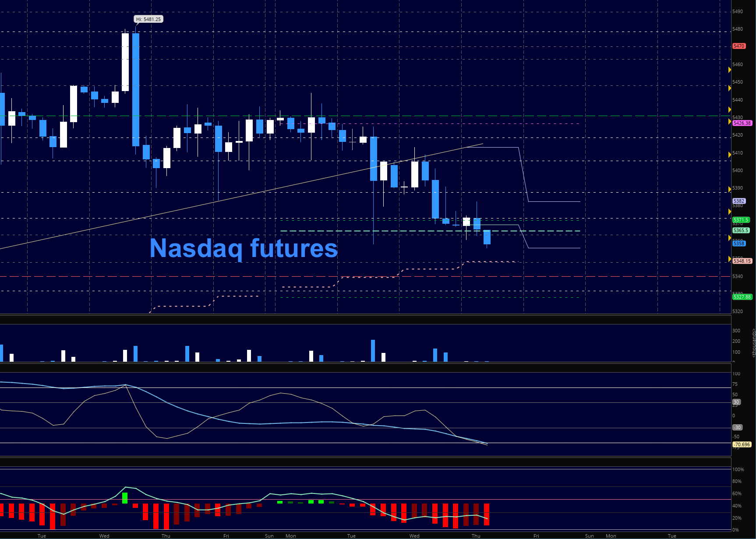
Task: Click the 100% axis value in bottom panel
Action: click(x=738, y=469)
